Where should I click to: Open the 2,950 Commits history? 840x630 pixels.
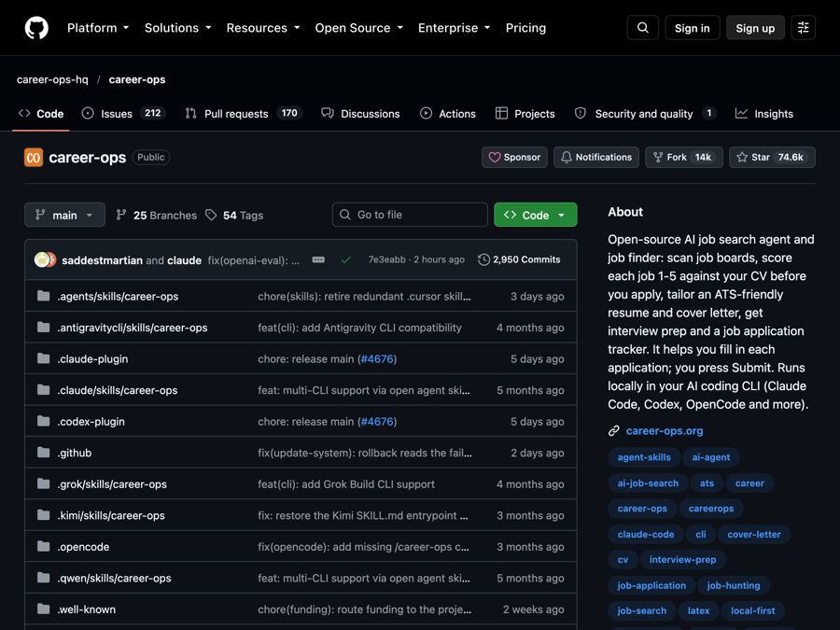(x=519, y=259)
